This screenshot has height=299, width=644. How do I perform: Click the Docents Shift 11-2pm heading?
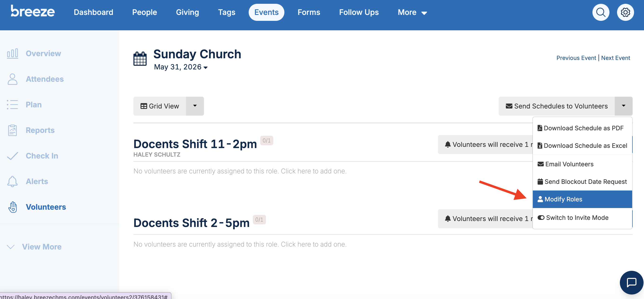[x=195, y=144]
